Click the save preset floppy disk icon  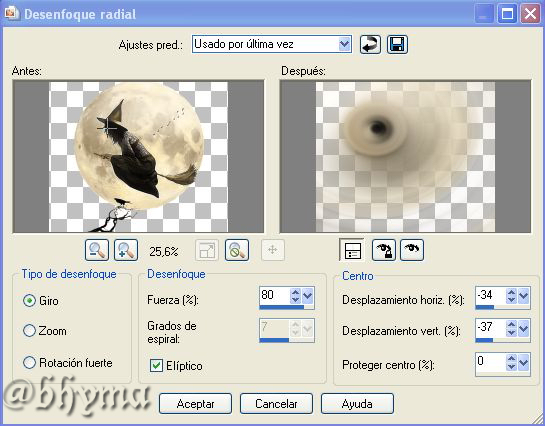point(397,44)
